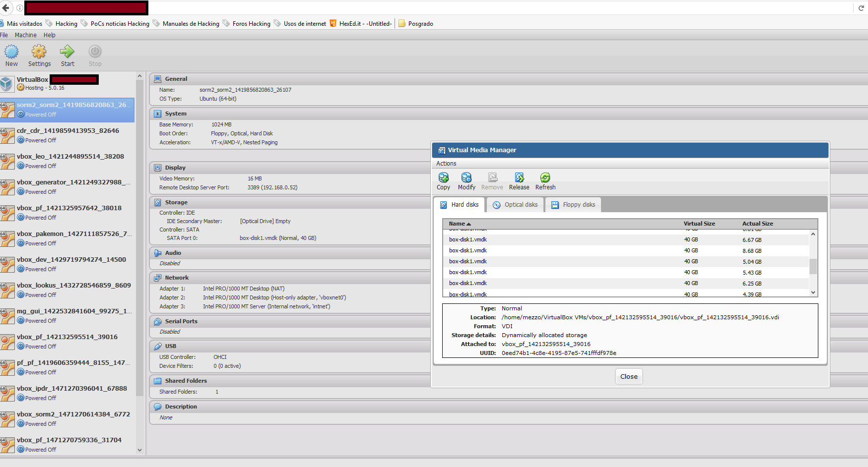Select the vbox_dev_1429719794274_14500 machine

point(71,260)
